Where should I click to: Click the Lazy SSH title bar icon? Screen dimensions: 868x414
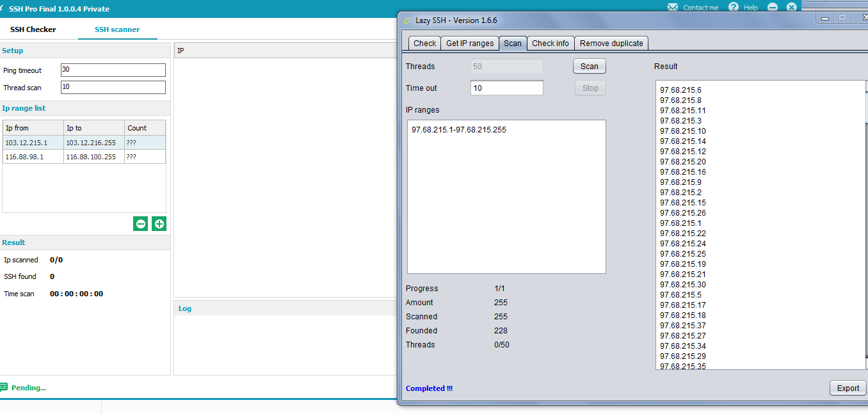pos(407,20)
